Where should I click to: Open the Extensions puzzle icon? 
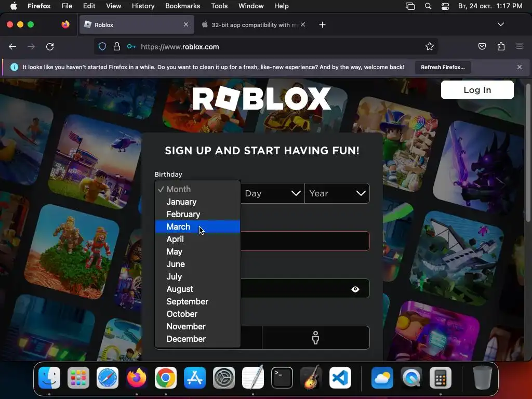point(501,46)
